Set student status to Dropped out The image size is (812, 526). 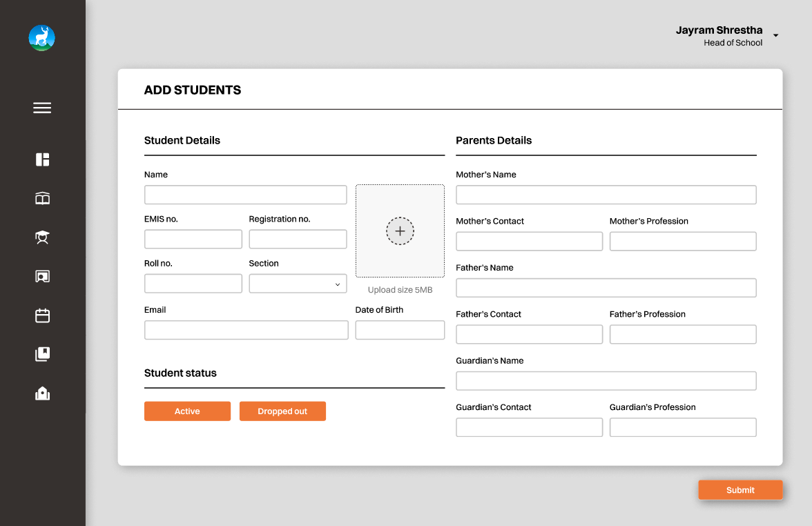[x=282, y=411]
